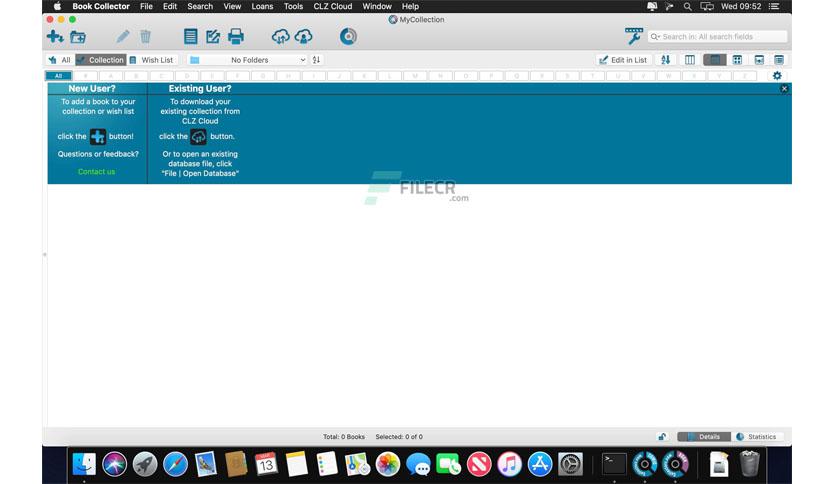Image resolution: width=836 pixels, height=484 pixels.
Task: Click the wrench toolbar customize icon
Action: click(634, 36)
